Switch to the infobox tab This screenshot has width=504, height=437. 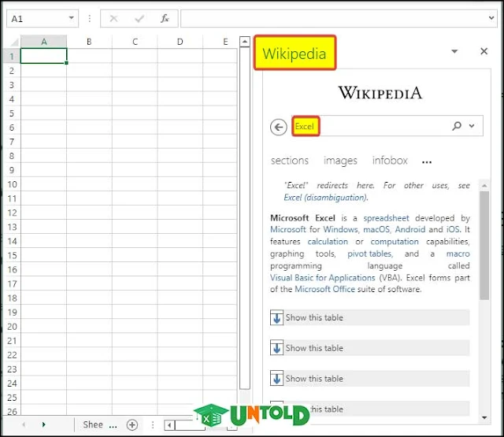point(390,161)
